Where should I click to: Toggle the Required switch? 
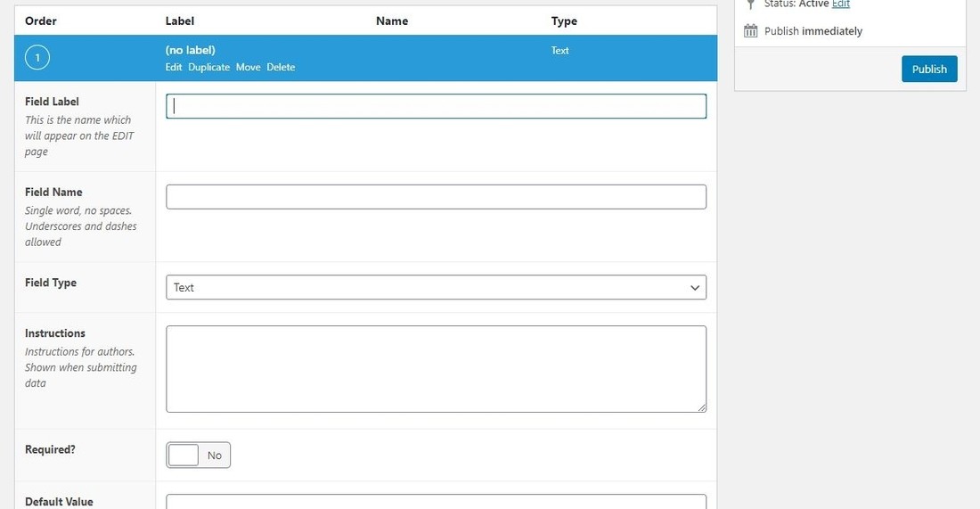coord(198,456)
